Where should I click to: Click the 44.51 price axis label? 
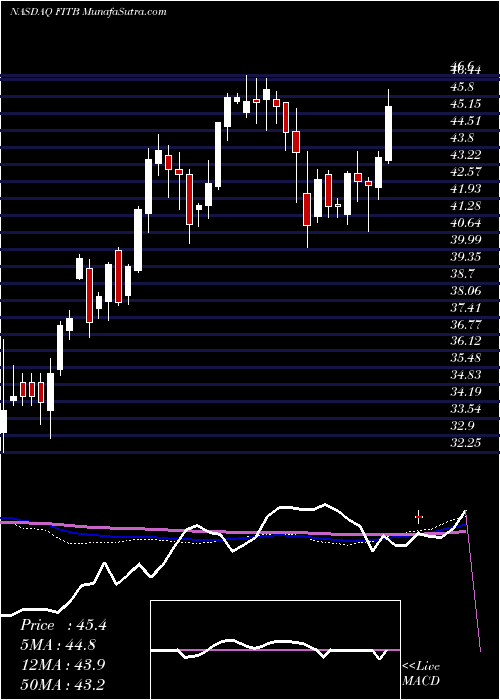tap(466, 121)
